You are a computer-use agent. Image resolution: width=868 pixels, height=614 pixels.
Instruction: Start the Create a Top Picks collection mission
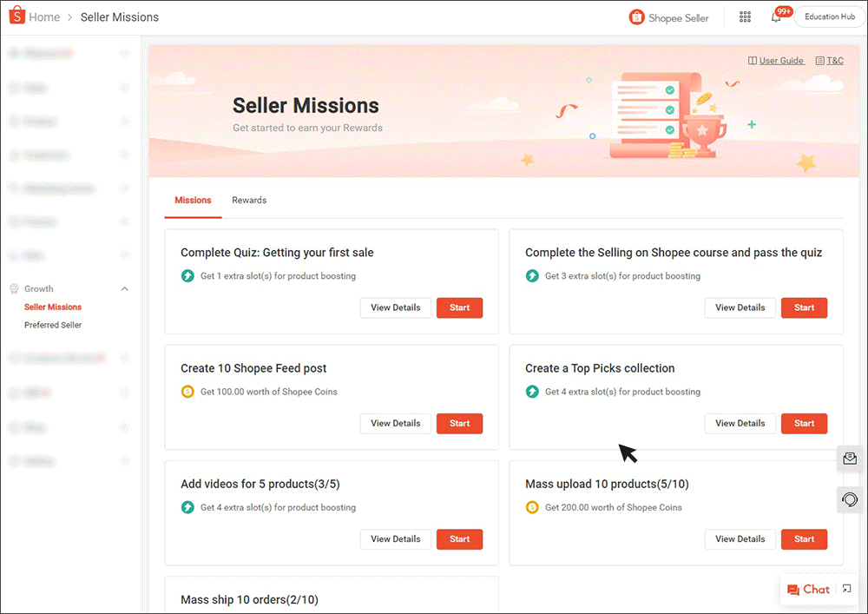(x=805, y=424)
